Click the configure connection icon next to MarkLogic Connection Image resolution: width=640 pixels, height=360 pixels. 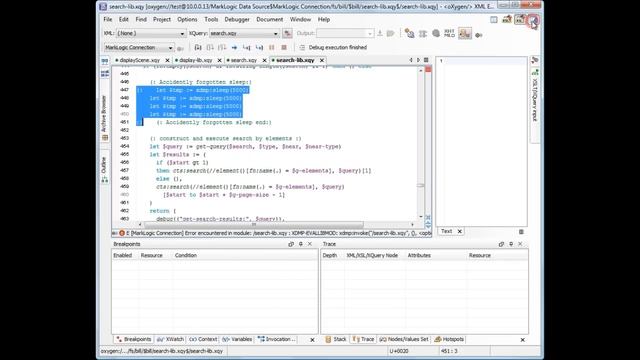tap(180, 48)
